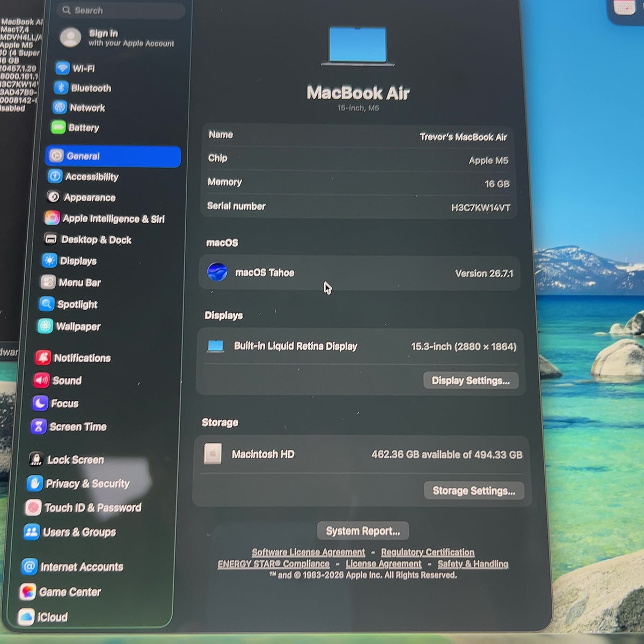This screenshot has width=644, height=644.
Task: Select the Spotlight magnifier icon
Action: pyautogui.click(x=47, y=304)
